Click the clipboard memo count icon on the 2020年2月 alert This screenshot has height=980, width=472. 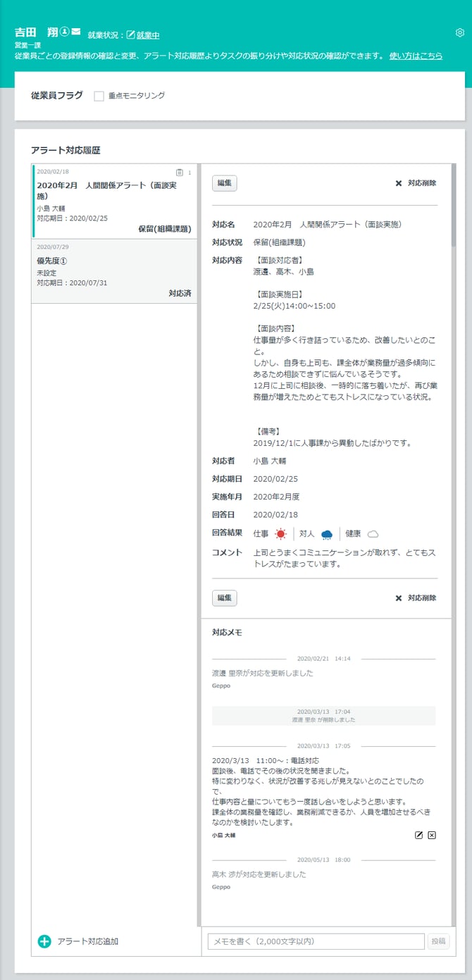(179, 172)
